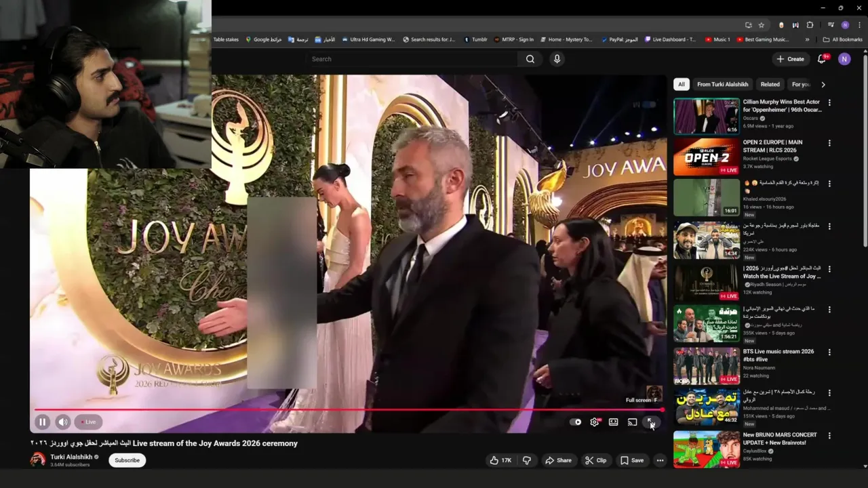
Task: Bookmark this page with star icon
Action: click(762, 25)
